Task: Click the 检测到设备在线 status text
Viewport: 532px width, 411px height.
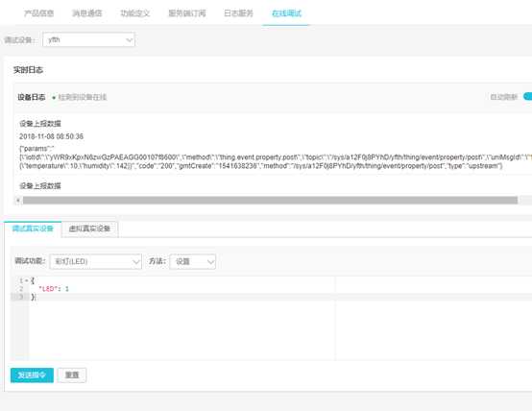Action: (83, 97)
